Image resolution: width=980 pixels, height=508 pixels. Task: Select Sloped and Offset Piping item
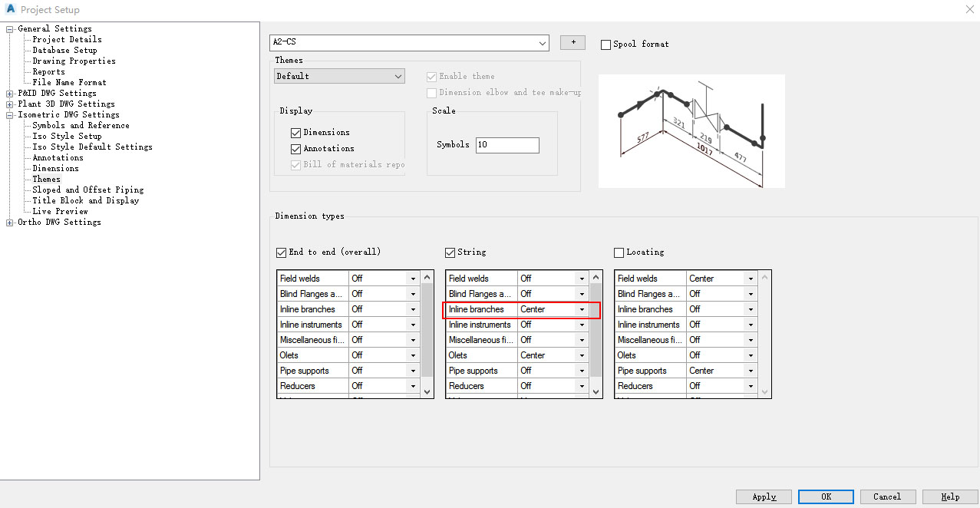point(87,190)
